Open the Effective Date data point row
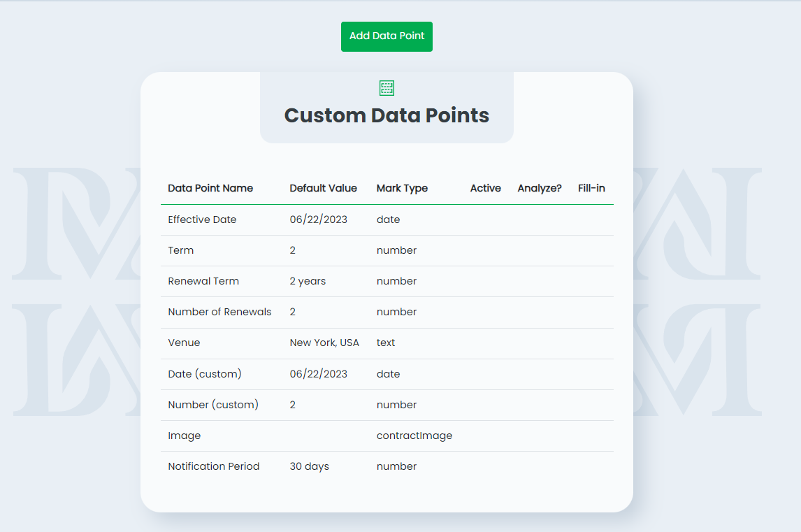801x532 pixels. (x=202, y=220)
